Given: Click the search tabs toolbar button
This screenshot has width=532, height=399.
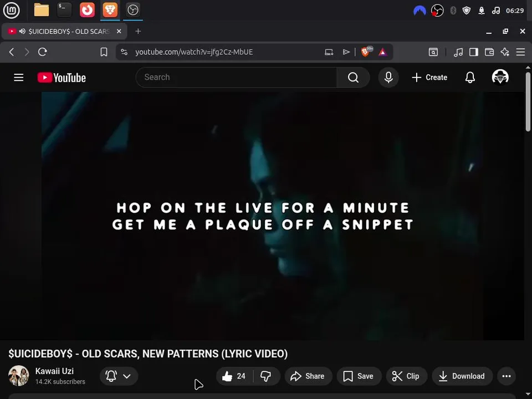Looking at the screenshot, I should tap(433, 52).
